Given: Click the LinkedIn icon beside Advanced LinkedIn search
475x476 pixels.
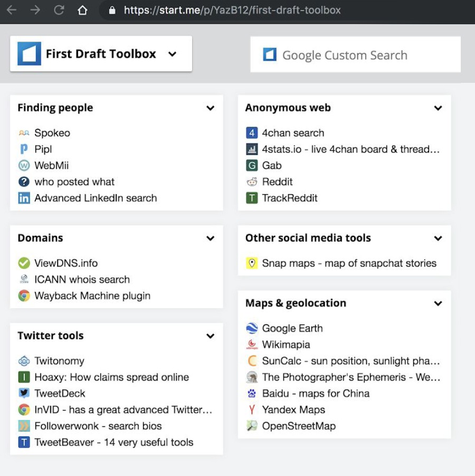Looking at the screenshot, I should coord(24,198).
